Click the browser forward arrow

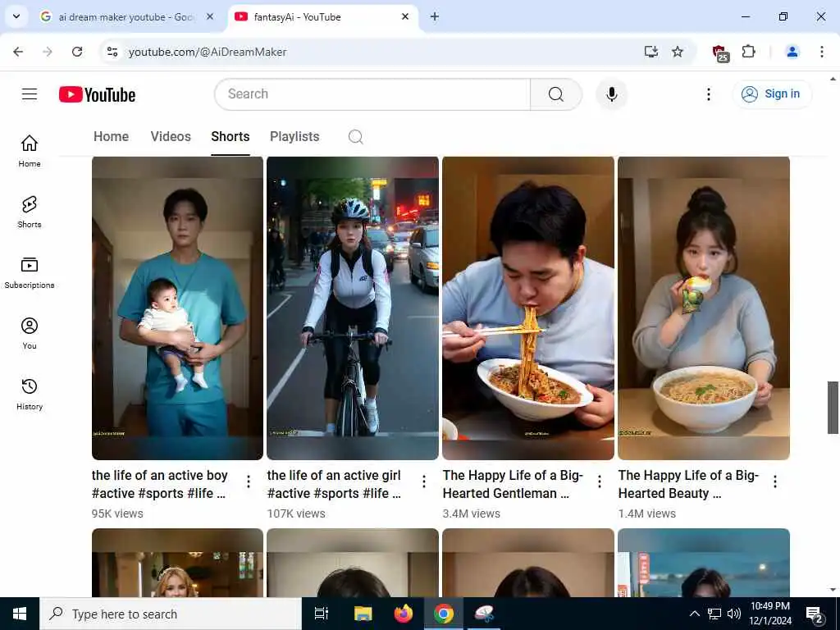[48, 52]
